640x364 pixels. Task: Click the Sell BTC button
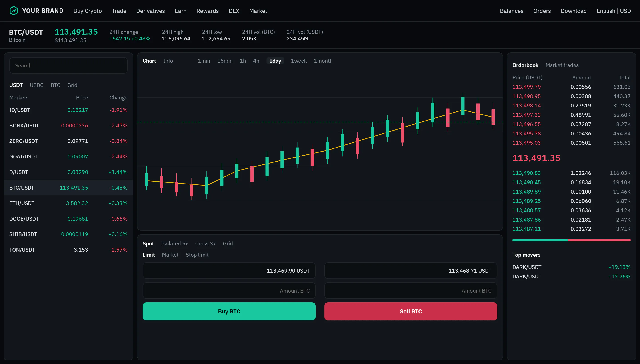411,311
